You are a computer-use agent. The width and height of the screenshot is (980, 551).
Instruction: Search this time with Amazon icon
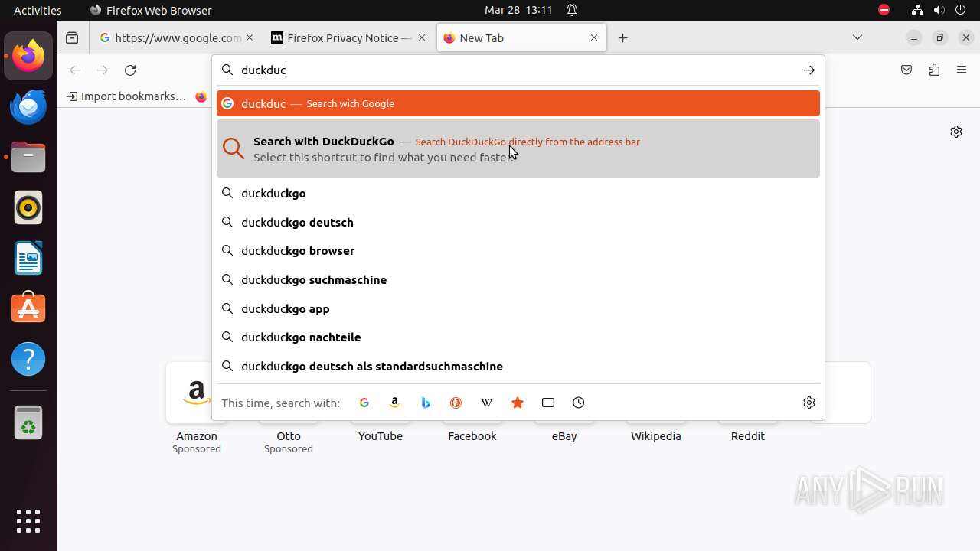[x=395, y=403]
